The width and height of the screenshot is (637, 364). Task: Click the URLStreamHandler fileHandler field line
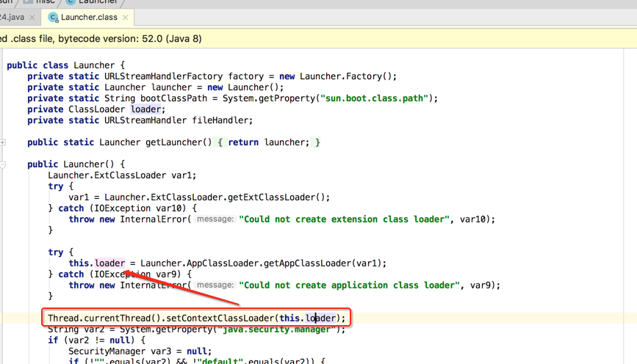pyautogui.click(x=140, y=120)
